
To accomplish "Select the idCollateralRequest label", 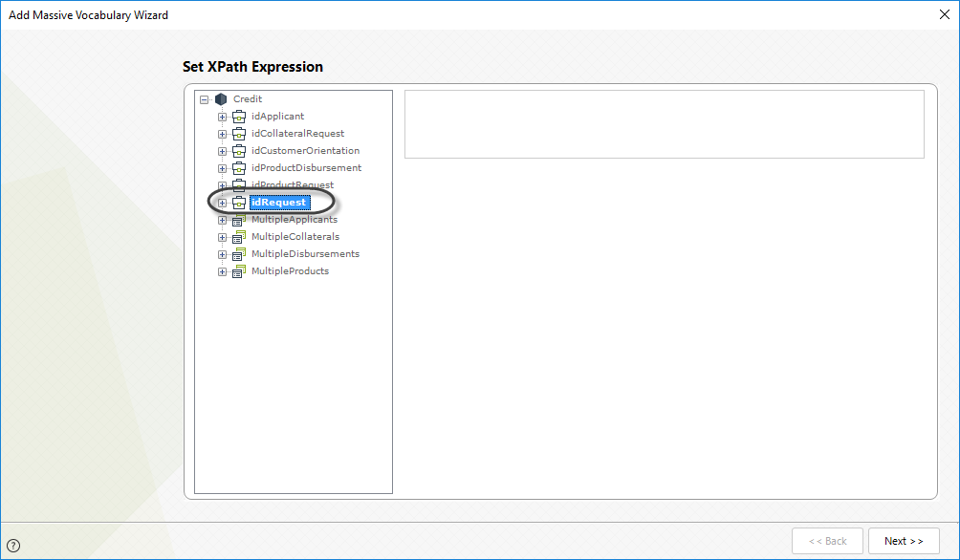I will (297, 134).
